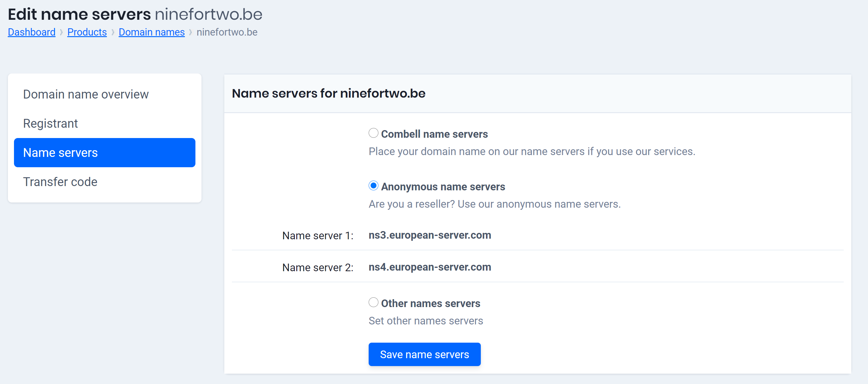
Task: Select the Domain name overview sidebar item
Action: point(86,94)
